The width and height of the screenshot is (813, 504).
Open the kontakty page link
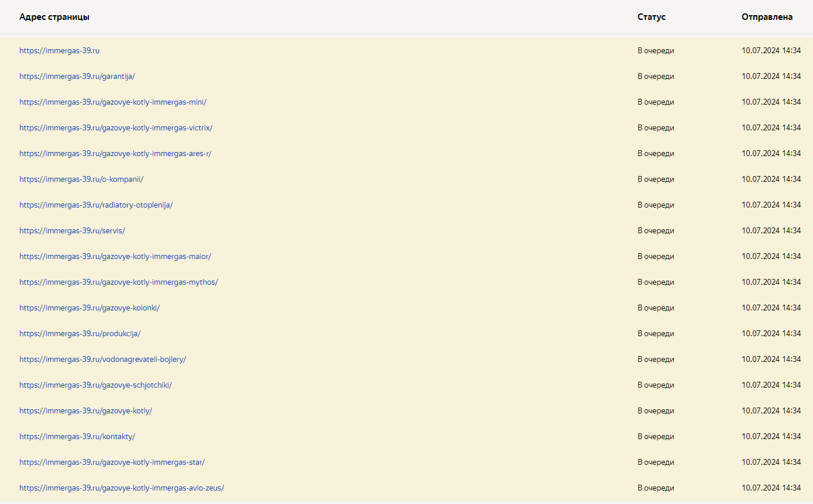[77, 436]
